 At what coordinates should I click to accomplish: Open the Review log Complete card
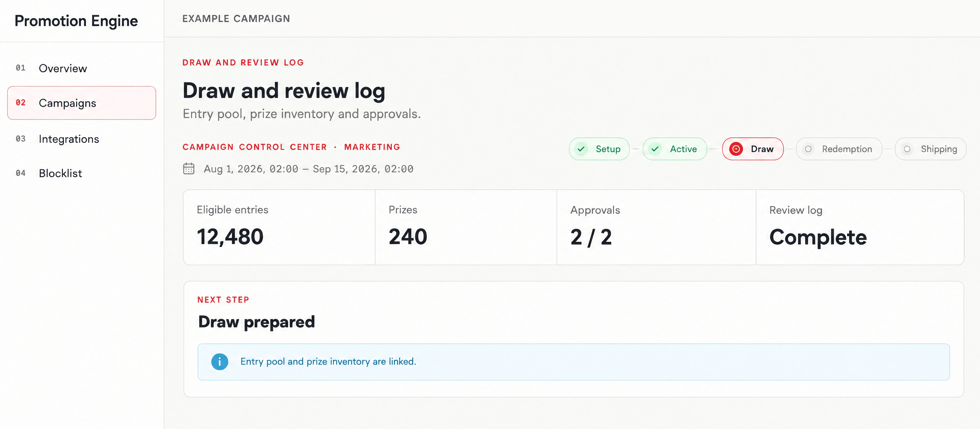pos(860,227)
